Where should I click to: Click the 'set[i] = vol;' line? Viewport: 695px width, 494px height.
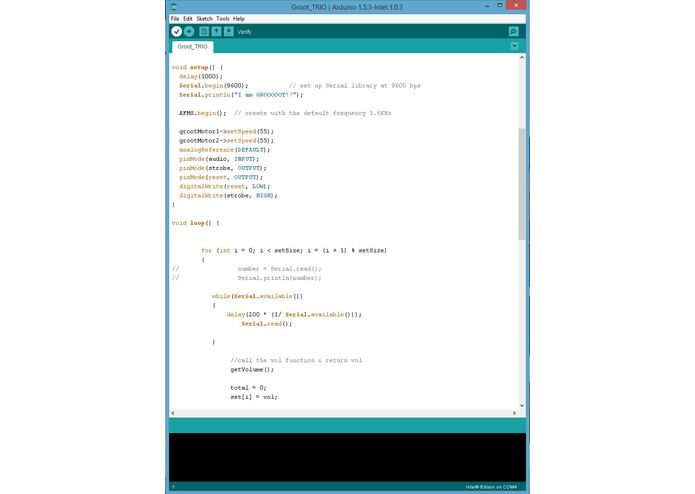(254, 397)
